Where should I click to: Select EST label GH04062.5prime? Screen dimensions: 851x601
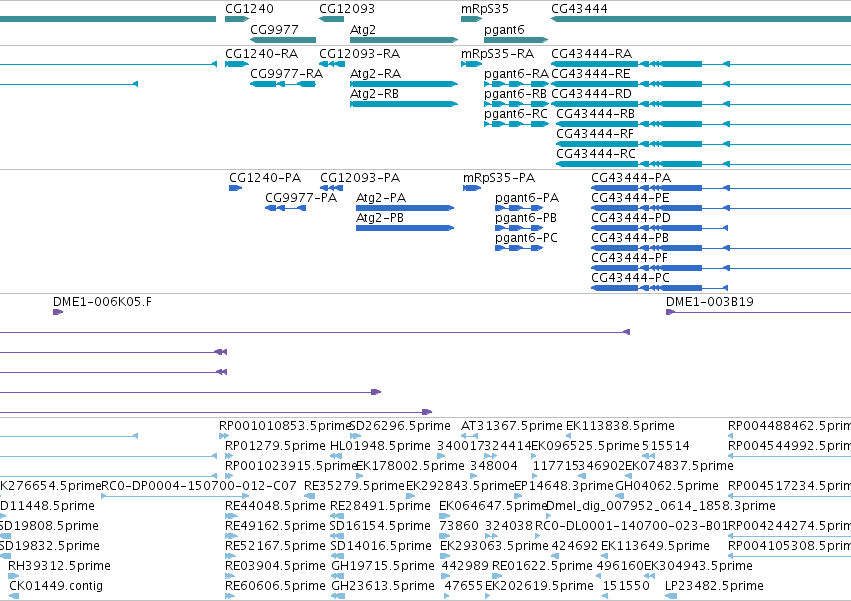click(x=667, y=485)
